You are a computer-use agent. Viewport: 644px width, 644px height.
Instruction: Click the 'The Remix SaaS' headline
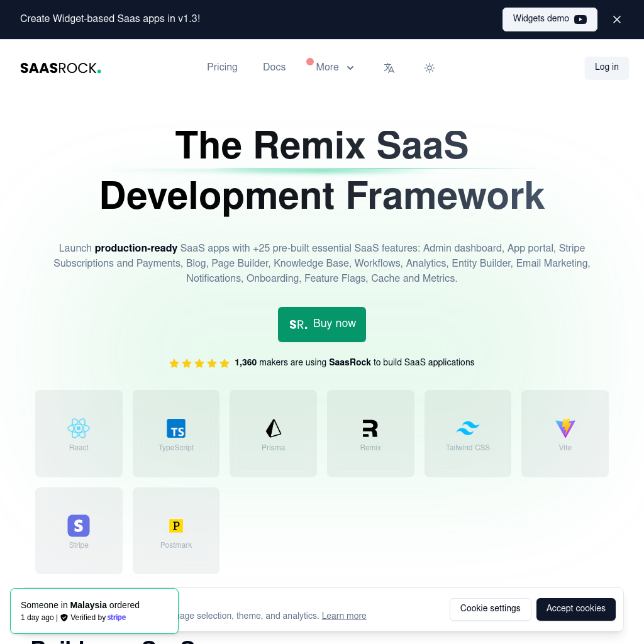321,145
